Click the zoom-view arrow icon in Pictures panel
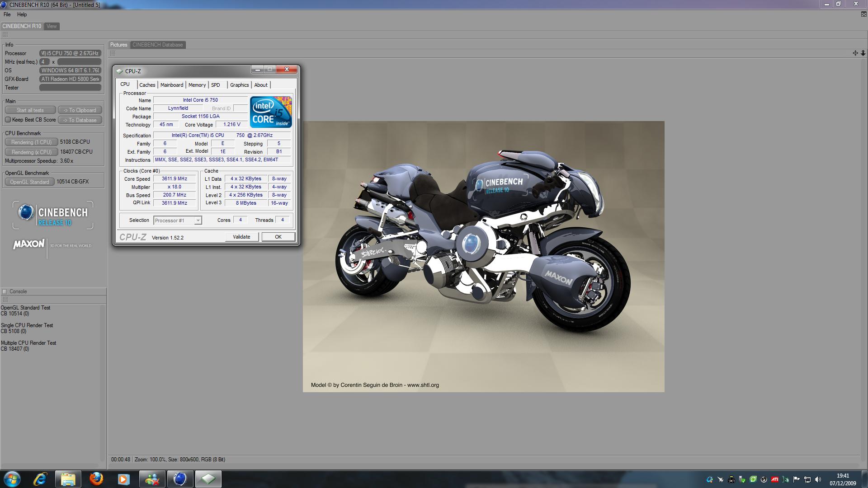This screenshot has width=868, height=488. [x=863, y=53]
